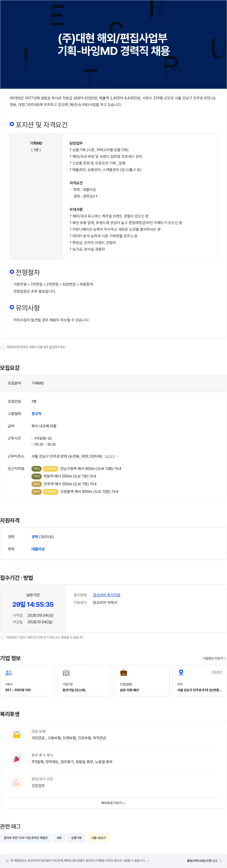
Task: Click the location map pin icon
Action: pyautogui.click(x=181, y=673)
